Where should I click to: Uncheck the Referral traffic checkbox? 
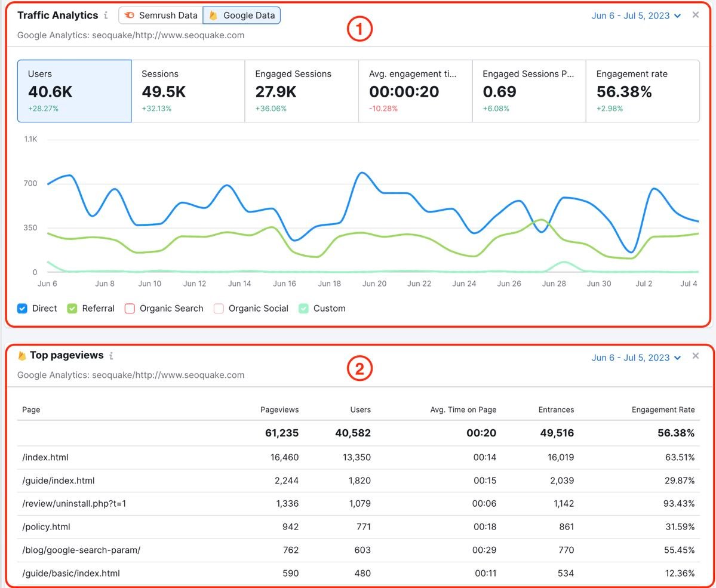point(72,309)
